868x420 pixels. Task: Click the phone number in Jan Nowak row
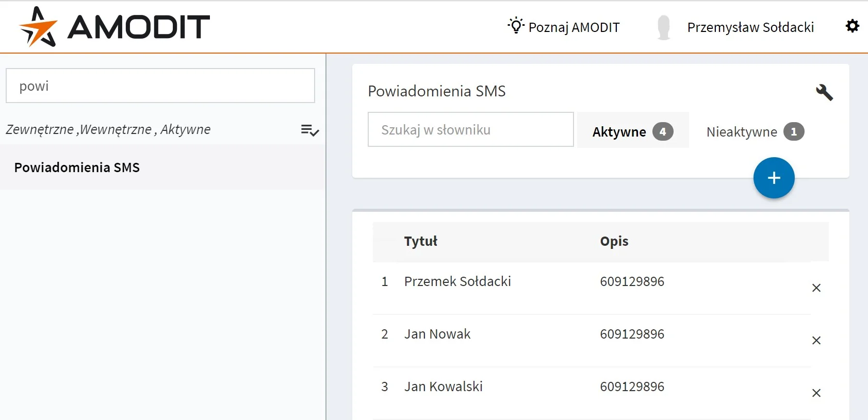632,334
